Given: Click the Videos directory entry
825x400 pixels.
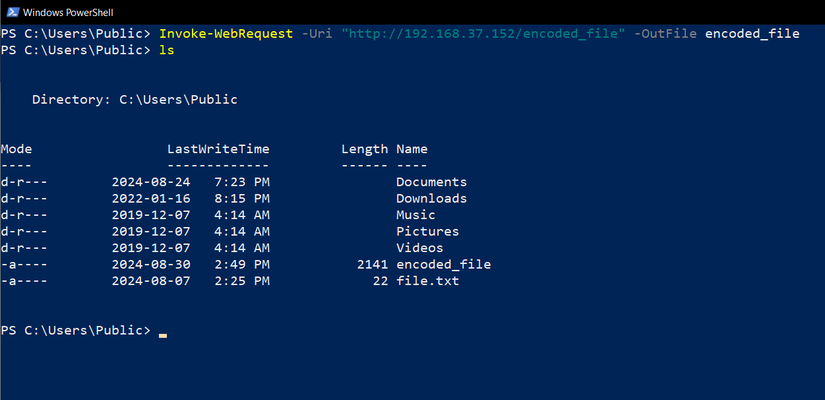Looking at the screenshot, I should tap(419, 248).
